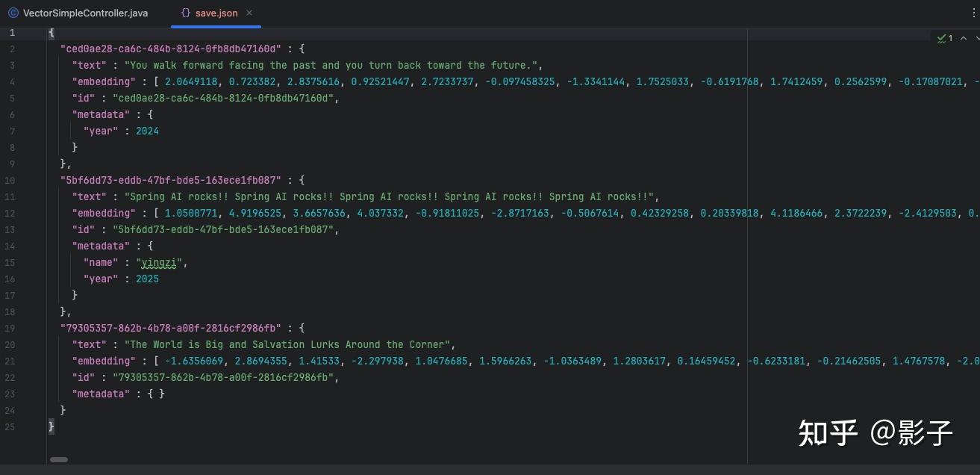Viewport: 980px width, 475px height.
Task: Close the save.json tab
Action: 249,13
